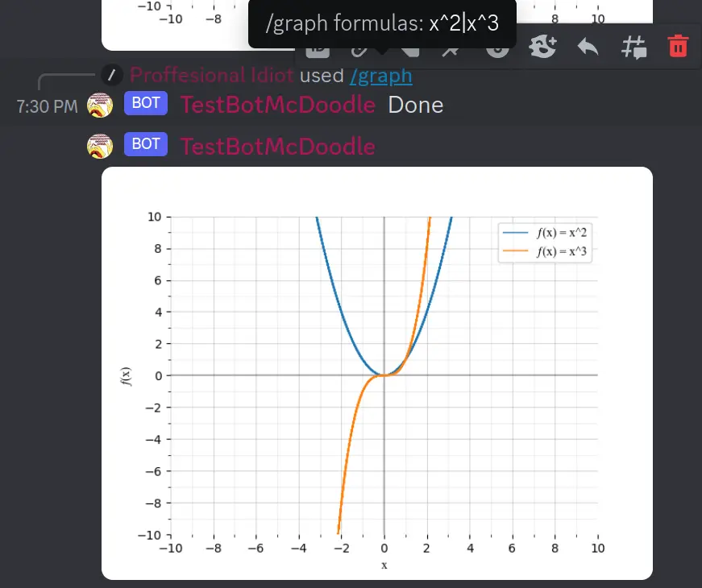The image size is (702, 588).
Task: Create a thread with hashtag icon
Action: tap(633, 47)
